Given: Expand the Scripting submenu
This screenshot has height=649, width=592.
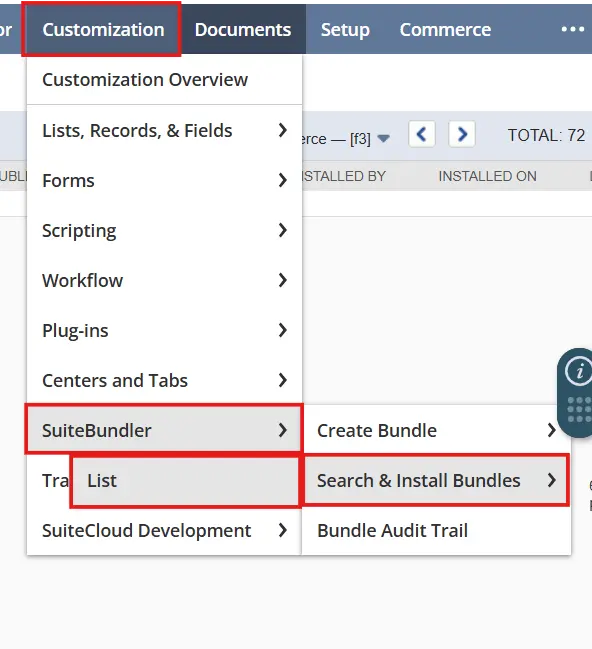Looking at the screenshot, I should point(164,231).
